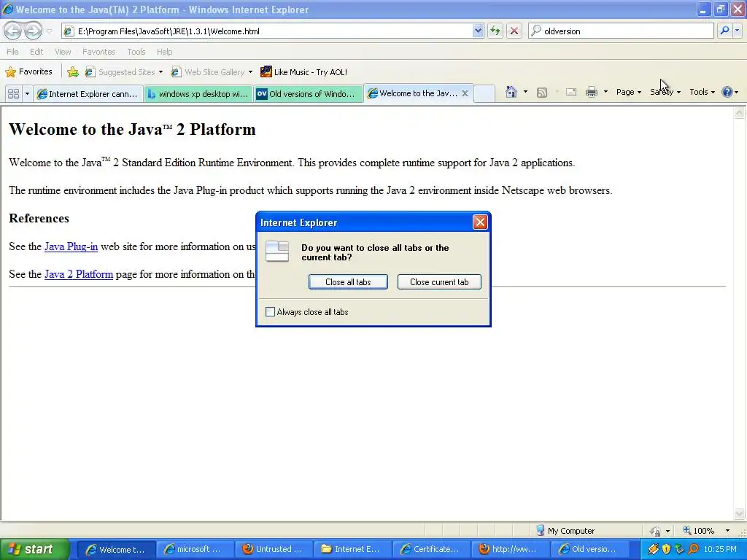The image size is (747, 560).
Task: Click the Protected Mode status icon
Action: click(656, 531)
